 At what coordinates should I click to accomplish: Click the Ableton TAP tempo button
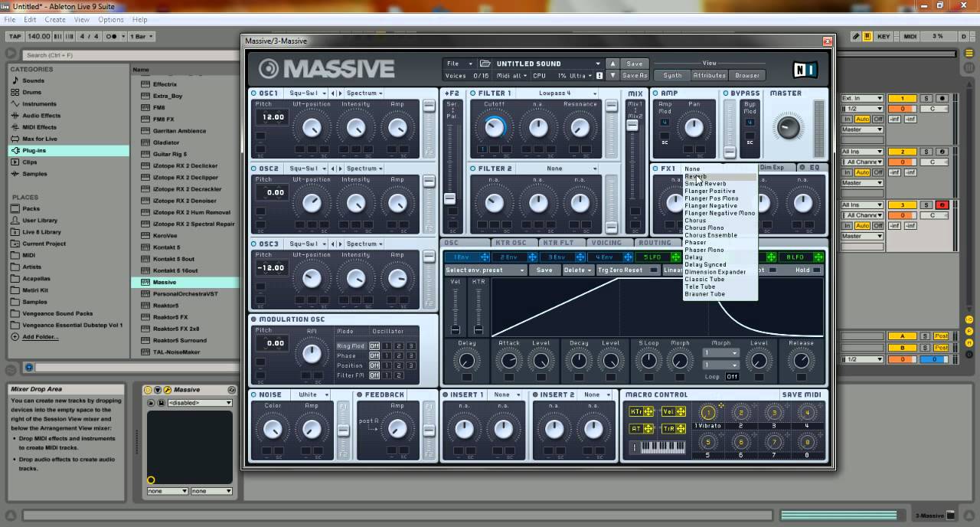(x=15, y=36)
